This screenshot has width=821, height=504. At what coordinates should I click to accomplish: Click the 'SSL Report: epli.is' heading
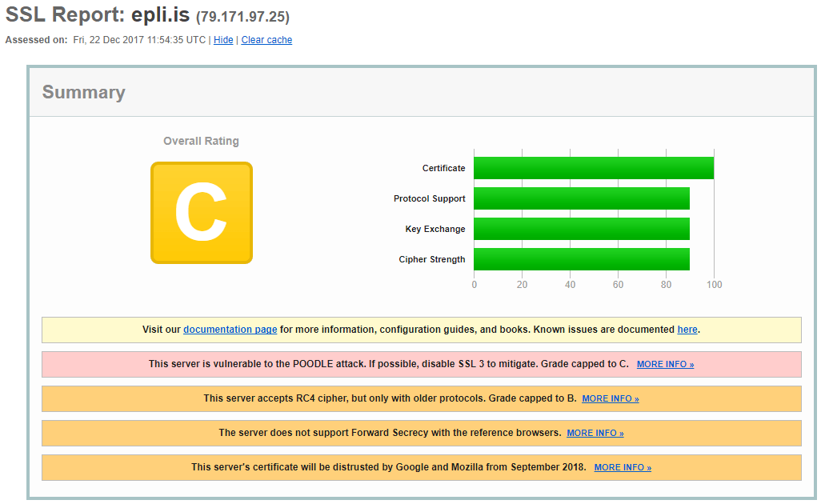coord(98,14)
